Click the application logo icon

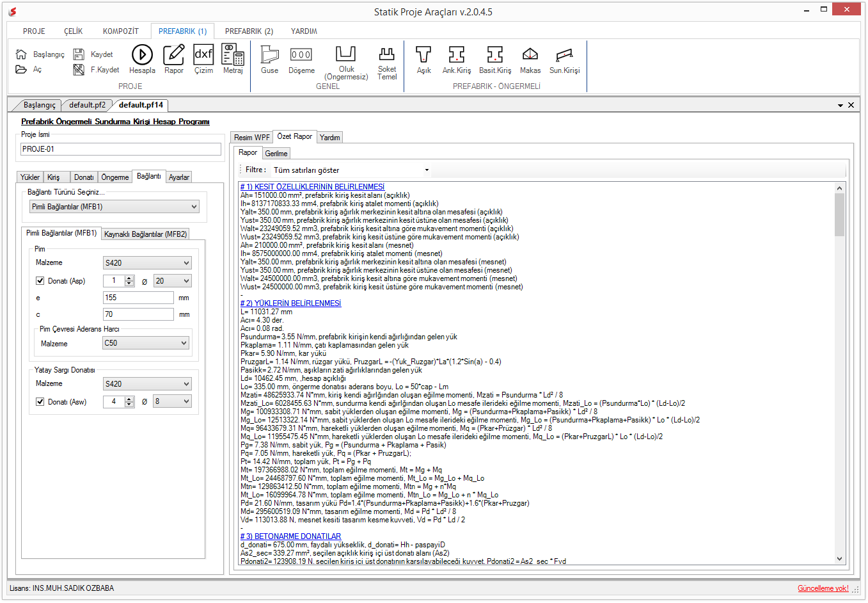(12, 12)
